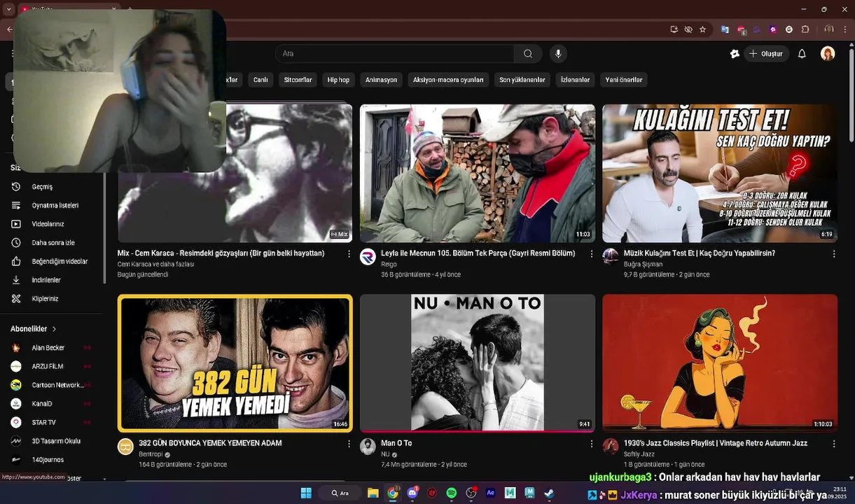Image resolution: width=855 pixels, height=504 pixels.
Task: Open Steam from the taskbar
Action: [x=549, y=493]
